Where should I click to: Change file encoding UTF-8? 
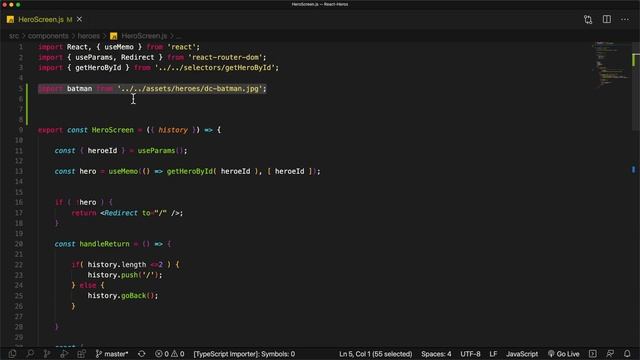(470, 354)
